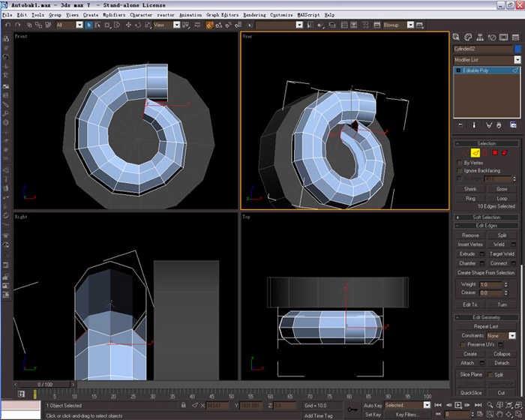The width and height of the screenshot is (525, 420).
Task: Open the Utilities command panel tab
Action: pos(516,37)
